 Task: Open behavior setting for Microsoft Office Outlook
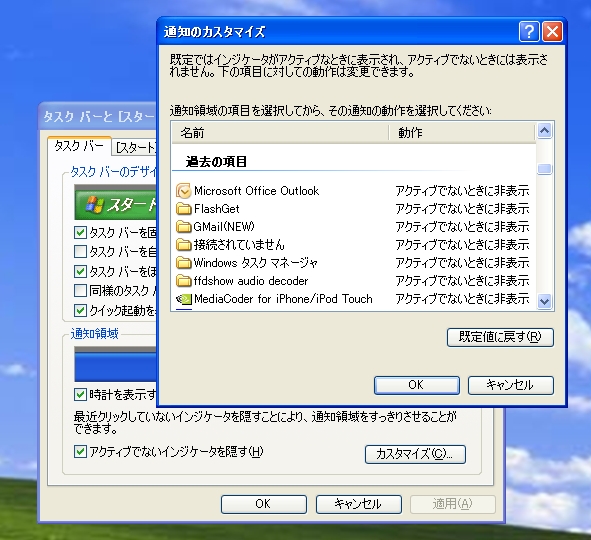462,191
